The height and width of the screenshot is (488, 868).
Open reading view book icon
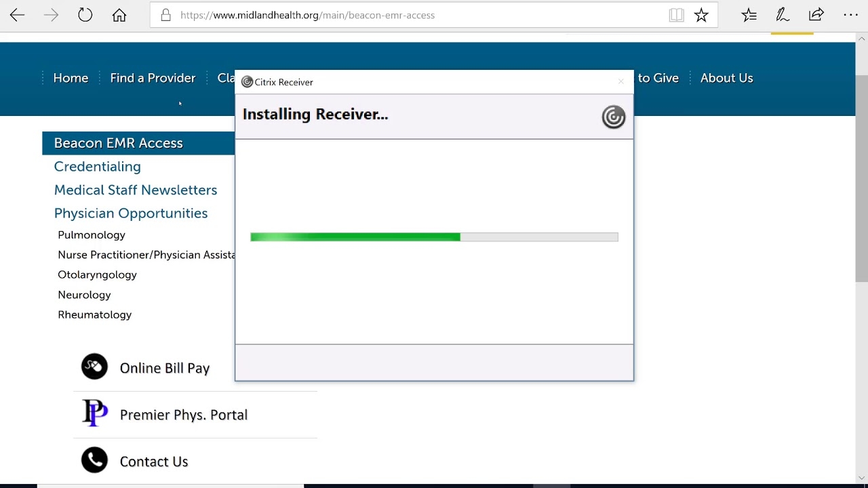click(676, 15)
